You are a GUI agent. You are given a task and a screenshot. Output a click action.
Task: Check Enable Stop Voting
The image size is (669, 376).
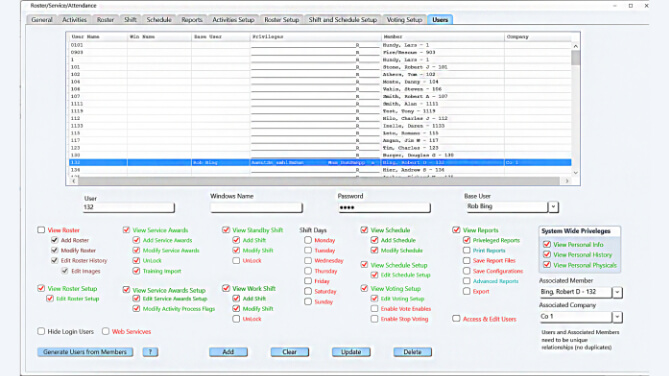click(x=374, y=319)
